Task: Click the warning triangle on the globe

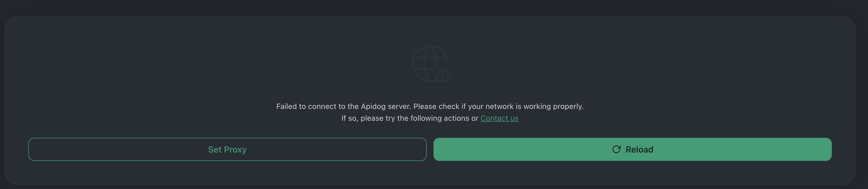Action: pyautogui.click(x=443, y=74)
